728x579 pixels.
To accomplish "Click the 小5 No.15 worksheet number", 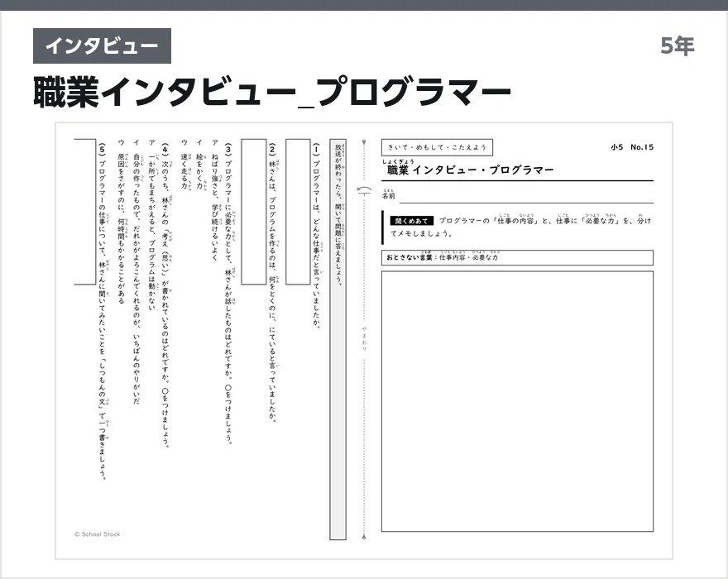I will coord(632,147).
